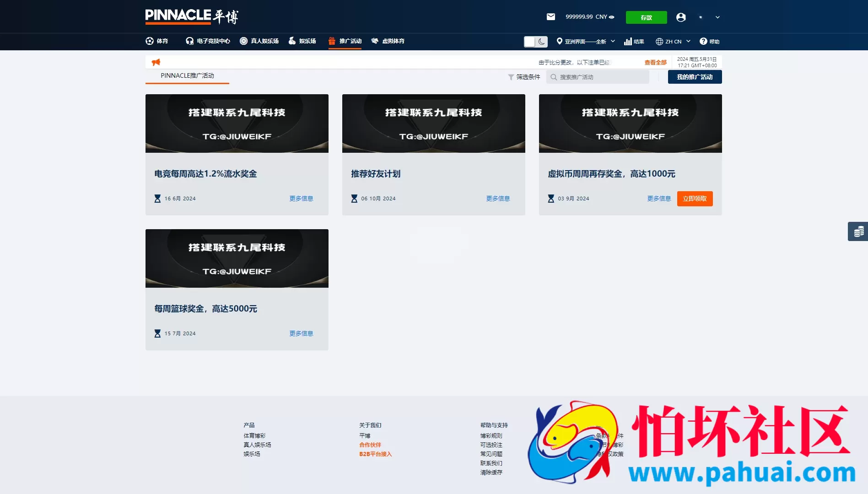Click the orange megaphone announcement icon
This screenshot has width=868, height=494.
[156, 62]
